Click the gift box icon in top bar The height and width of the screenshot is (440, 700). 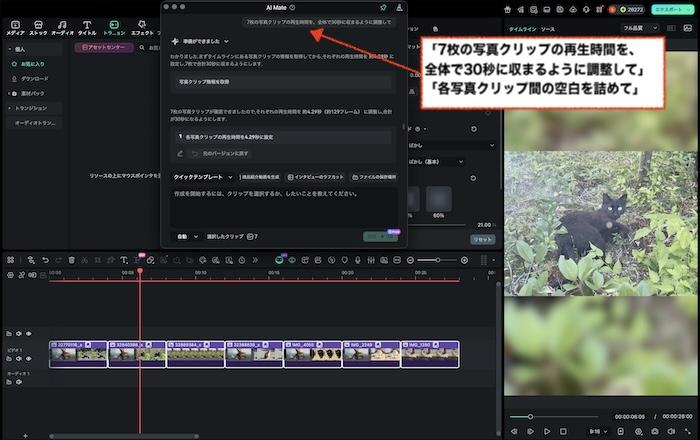(x=508, y=9)
